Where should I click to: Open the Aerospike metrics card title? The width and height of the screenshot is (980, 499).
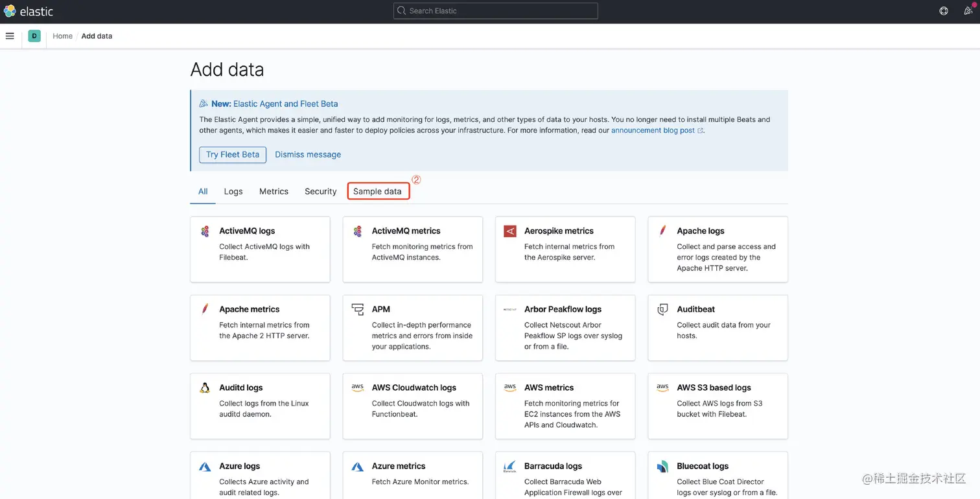point(559,231)
